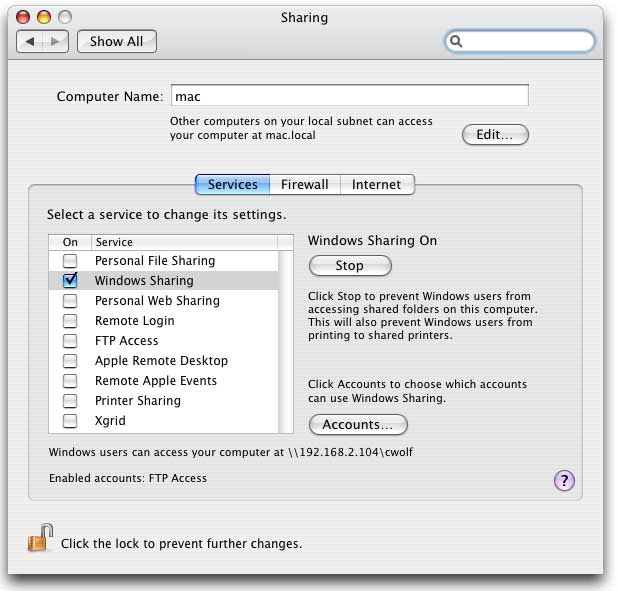The height and width of the screenshot is (591, 618).
Task: Enable the Personal File Sharing checkbox
Action: click(x=70, y=261)
